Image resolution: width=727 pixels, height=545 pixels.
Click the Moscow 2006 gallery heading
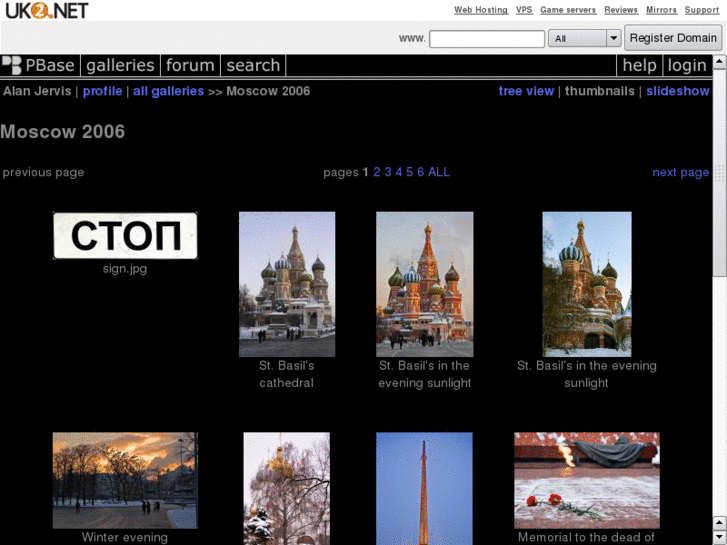[x=63, y=132]
